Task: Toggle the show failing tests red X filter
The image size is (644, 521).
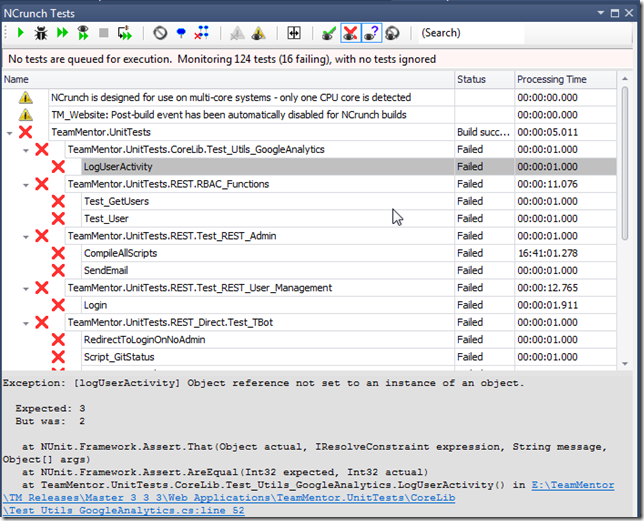Action: click(348, 33)
